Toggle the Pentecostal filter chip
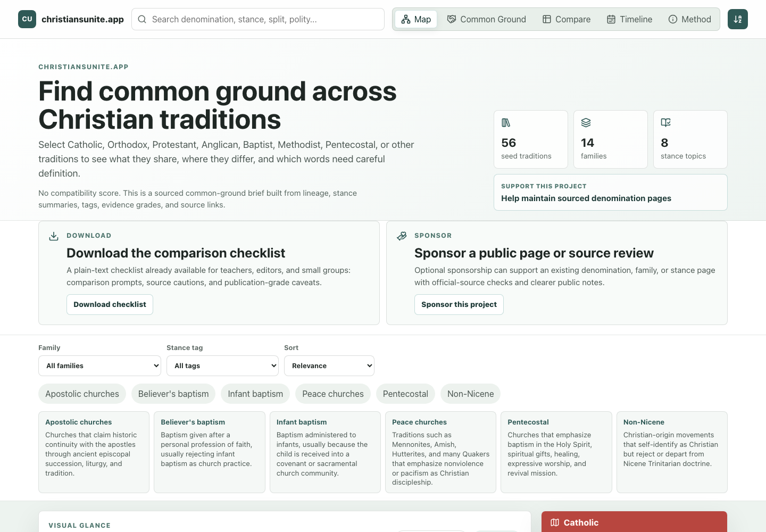 [405, 394]
